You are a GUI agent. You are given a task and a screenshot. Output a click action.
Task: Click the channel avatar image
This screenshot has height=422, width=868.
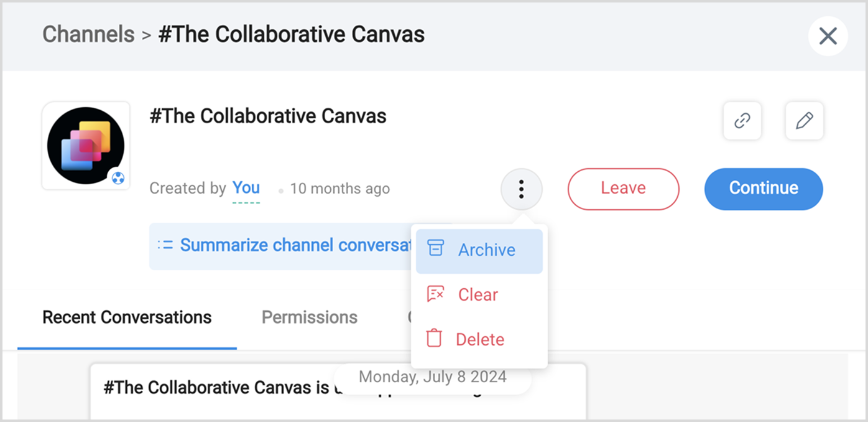click(x=85, y=145)
